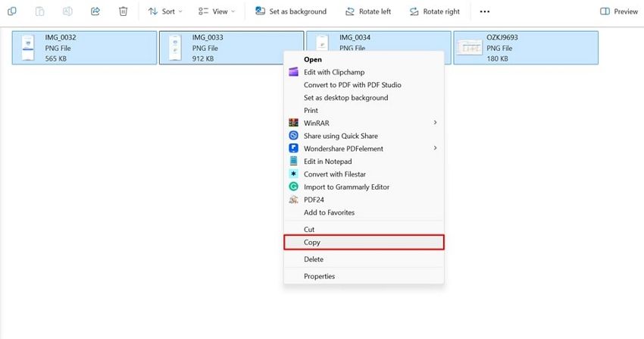Screen dimensions: 644x339
Task: Click the PDF24 icon in context menu
Action: 294,199
